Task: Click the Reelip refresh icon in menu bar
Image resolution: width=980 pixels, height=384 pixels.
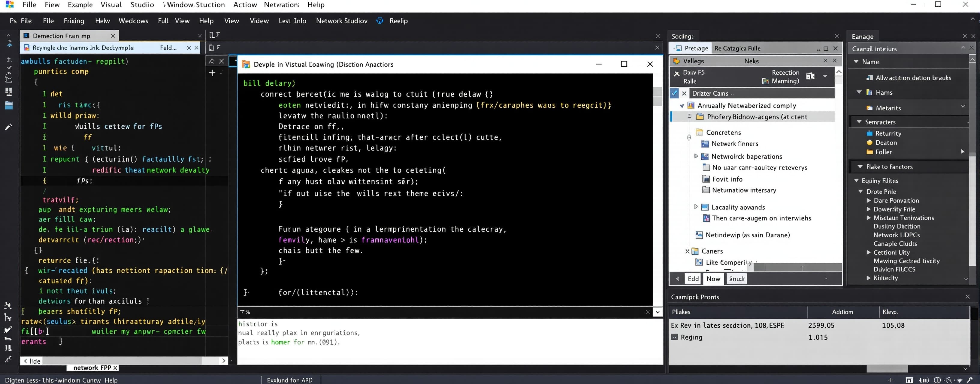Action: pos(380,20)
